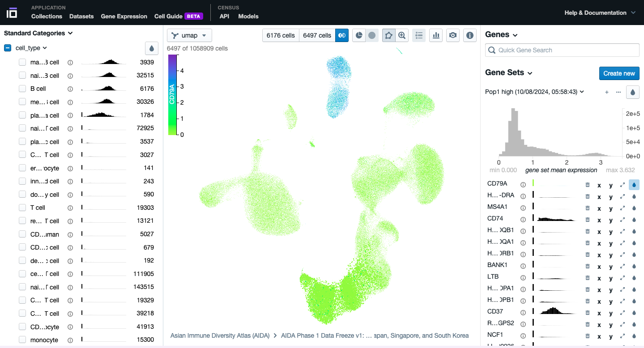Viewport: 644px width, 348px height.
Task: Expand the CD74 gene histogram
Action: pyautogui.click(x=622, y=219)
